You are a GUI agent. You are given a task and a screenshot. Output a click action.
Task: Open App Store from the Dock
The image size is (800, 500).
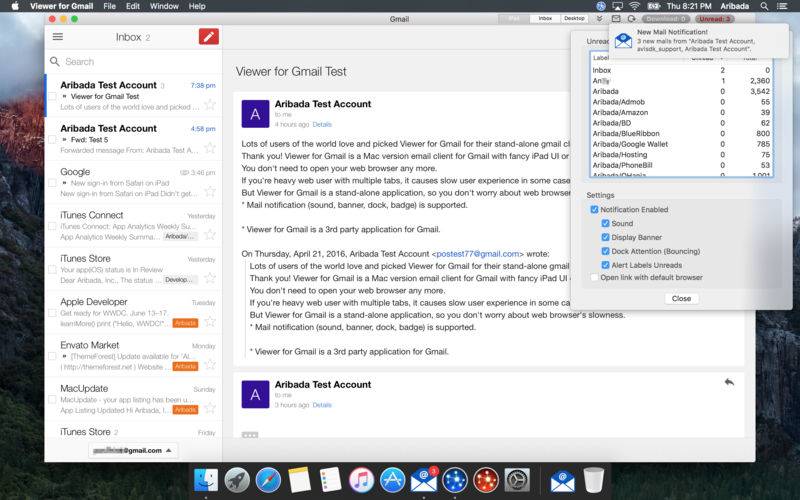pos(392,480)
